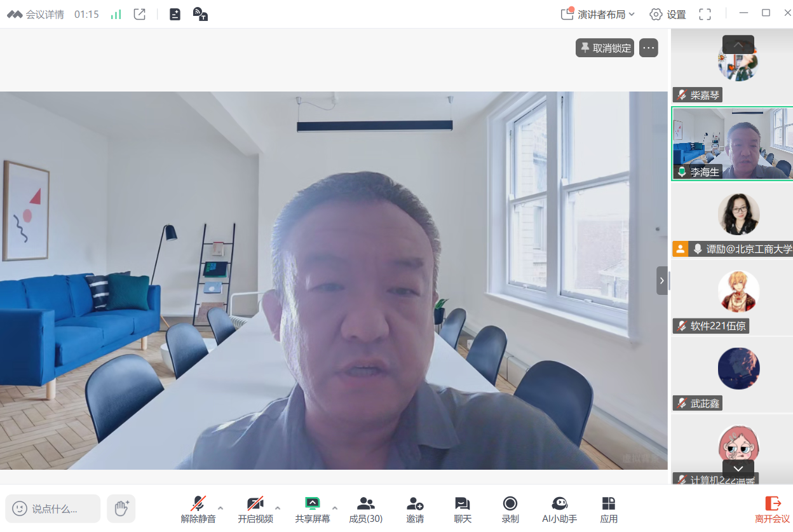Viewport: 793px width, 532px height.
Task: Unmute the microphone (解除静音)
Action: (198, 509)
